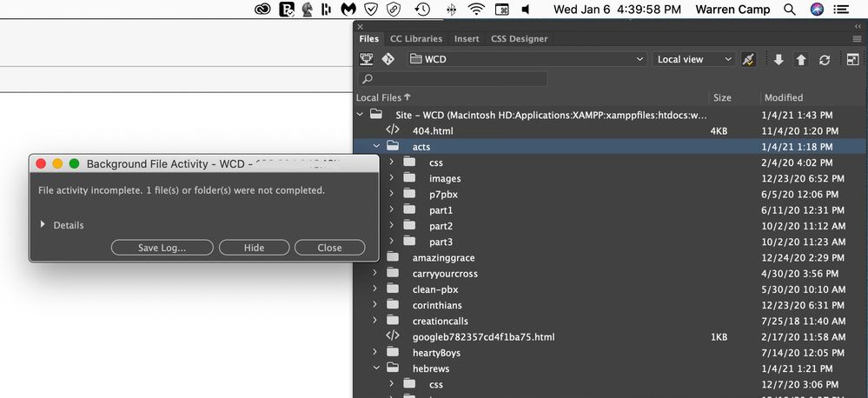This screenshot has width=868, height=398.
Task: Expand the css folder inside acts
Action: 392,163
